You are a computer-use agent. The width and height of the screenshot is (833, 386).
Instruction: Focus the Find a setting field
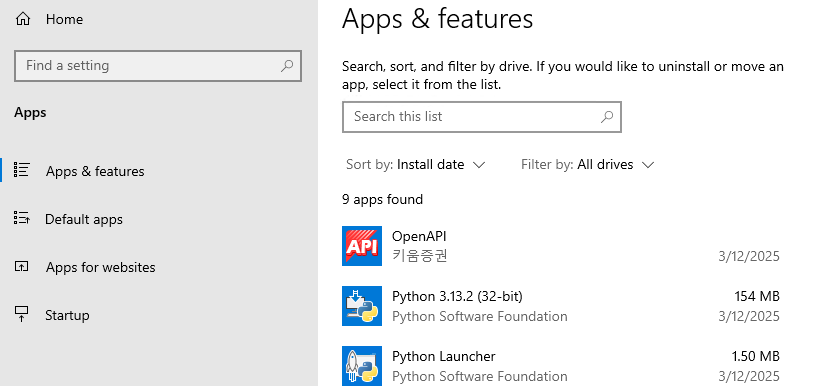point(158,66)
